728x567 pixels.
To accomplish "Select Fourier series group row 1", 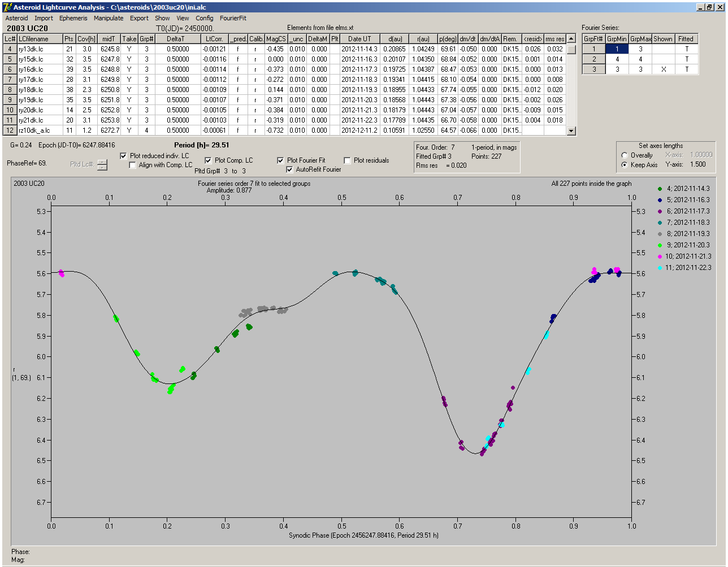I will pyautogui.click(x=593, y=49).
